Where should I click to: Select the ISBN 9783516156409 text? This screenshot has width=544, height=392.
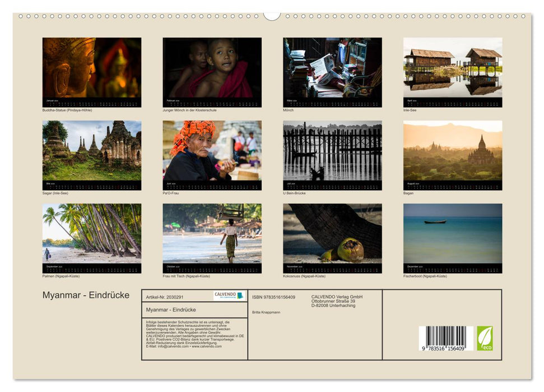275,296
